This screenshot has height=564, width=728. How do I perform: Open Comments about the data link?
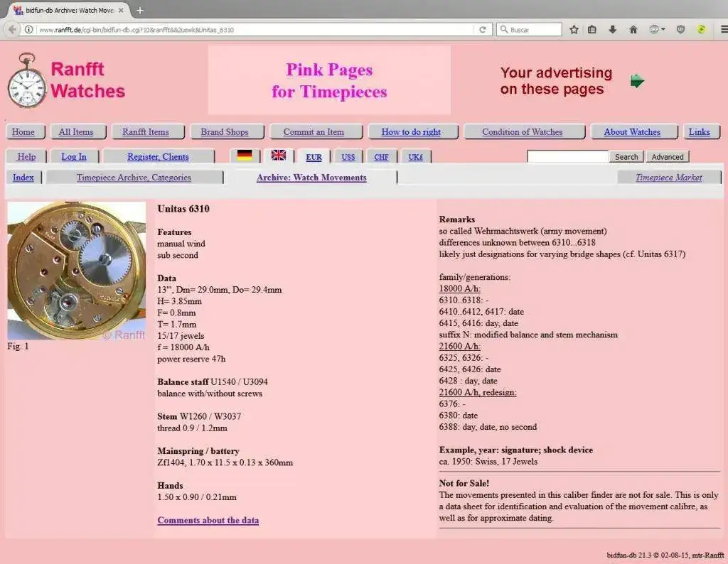click(208, 520)
